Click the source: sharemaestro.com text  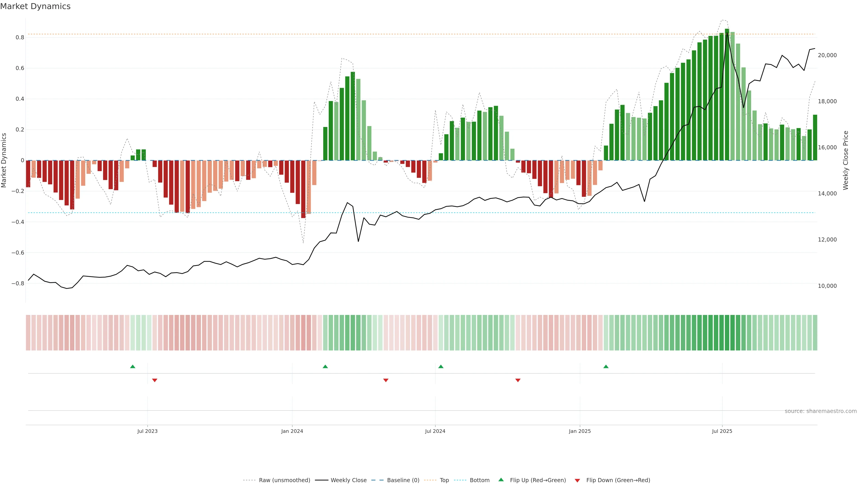(x=821, y=411)
